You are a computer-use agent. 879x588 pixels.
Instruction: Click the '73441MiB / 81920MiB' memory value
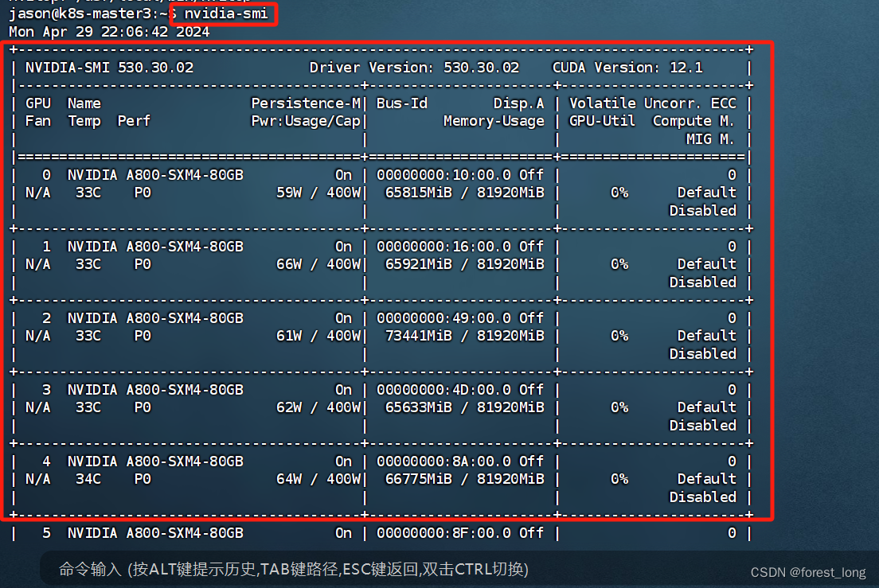click(465, 336)
